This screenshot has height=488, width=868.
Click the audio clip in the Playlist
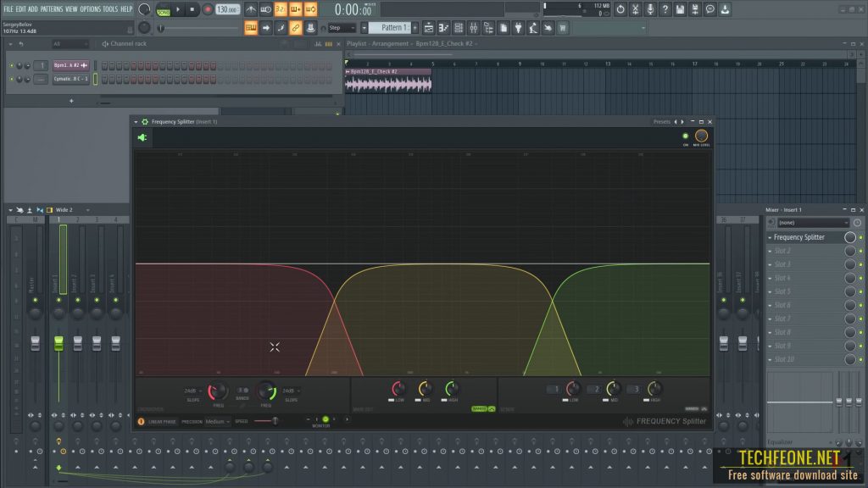coord(388,80)
